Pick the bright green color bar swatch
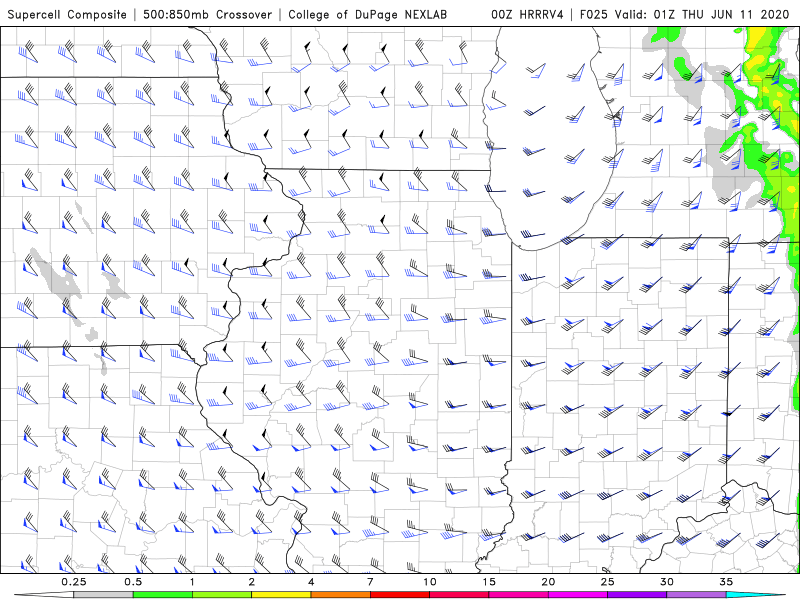 click(163, 595)
